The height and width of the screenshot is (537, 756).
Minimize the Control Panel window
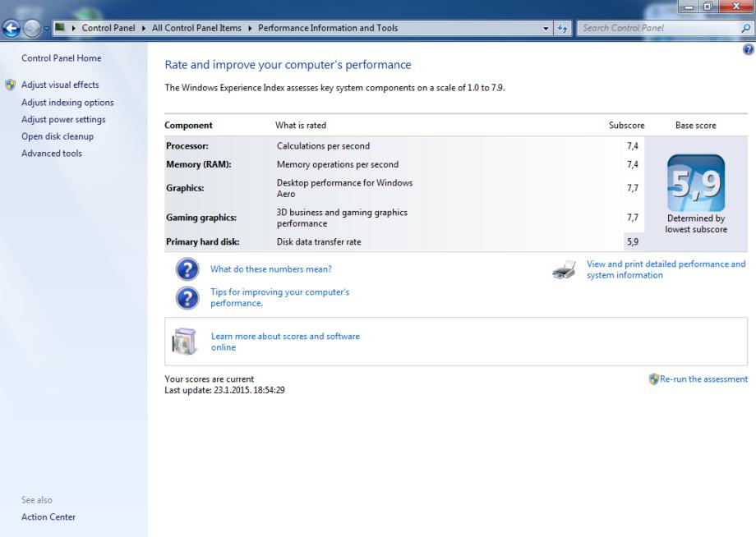point(689,6)
